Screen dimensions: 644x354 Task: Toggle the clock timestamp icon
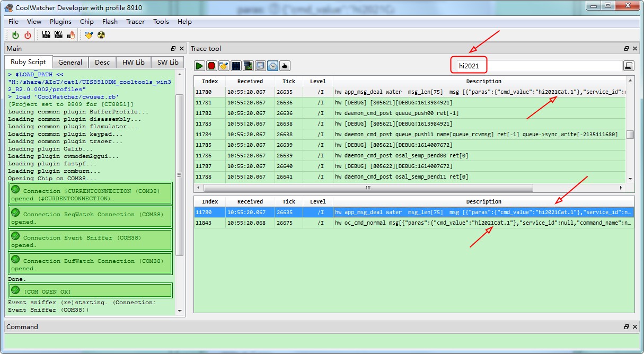272,66
